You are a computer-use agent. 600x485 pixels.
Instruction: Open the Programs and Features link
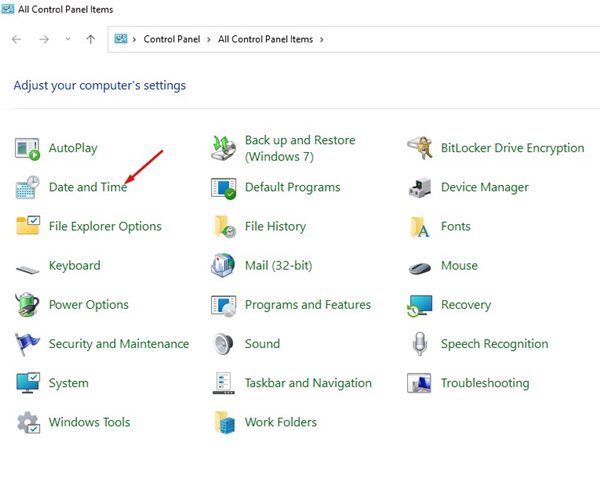(x=307, y=305)
